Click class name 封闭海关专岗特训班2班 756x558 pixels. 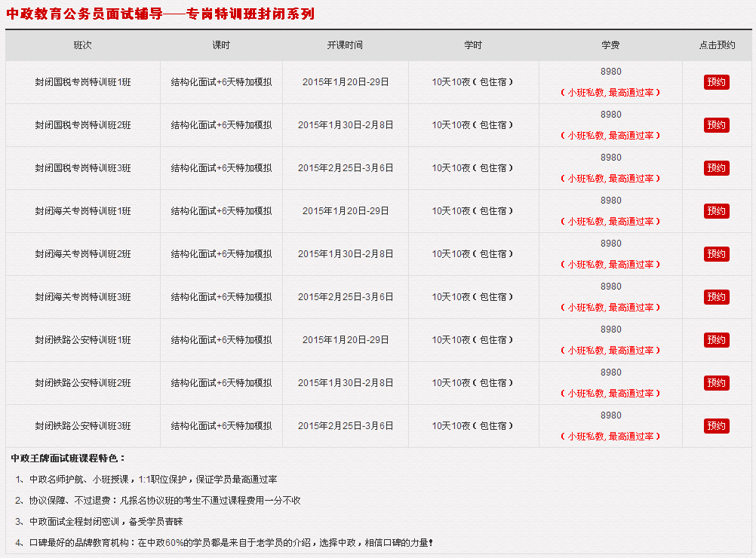(83, 254)
